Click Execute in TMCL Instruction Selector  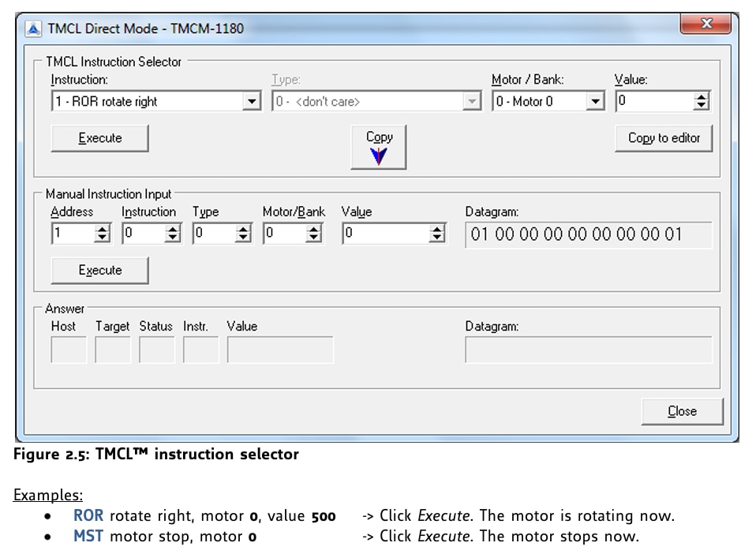click(x=99, y=138)
